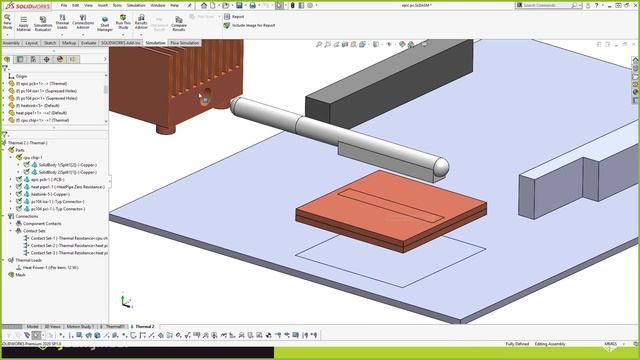Open the dropdown arrow under Thermal Loads
Viewport: 640px width, 360px height.
62,35
